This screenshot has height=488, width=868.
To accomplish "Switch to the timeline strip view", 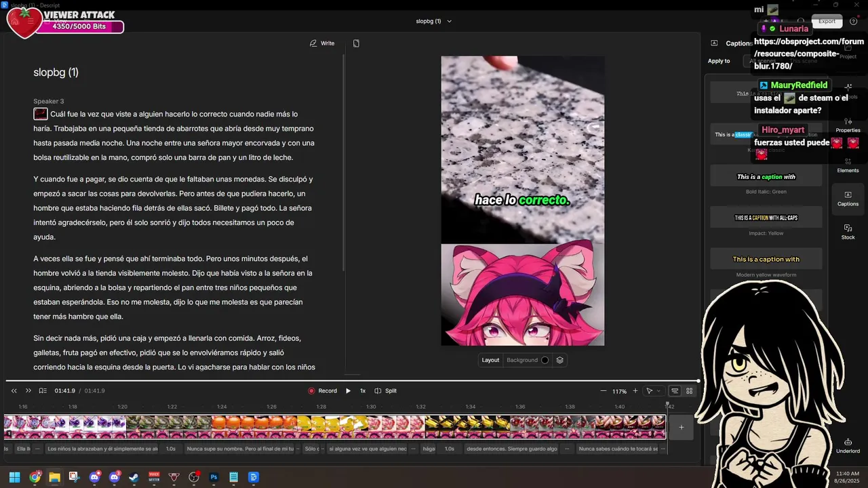I will (675, 390).
